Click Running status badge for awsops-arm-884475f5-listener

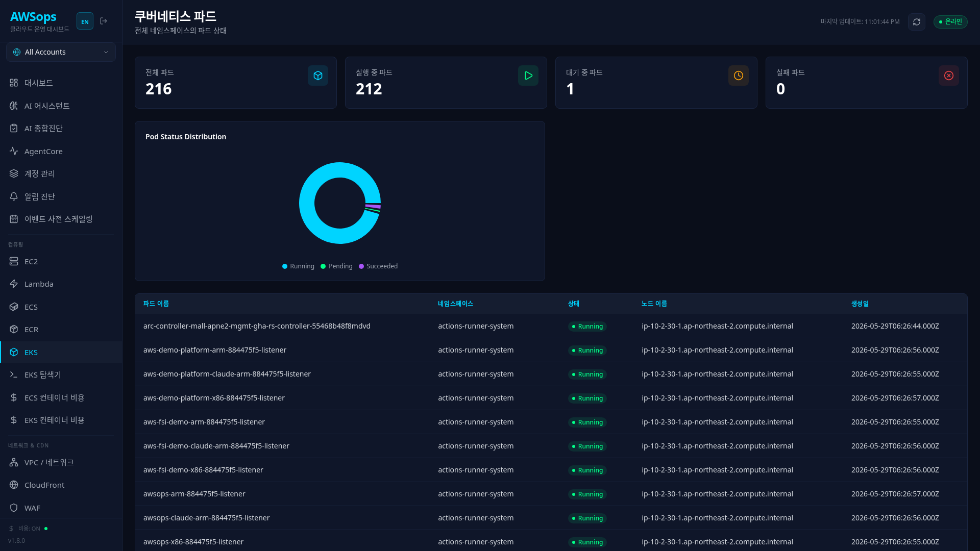587,494
